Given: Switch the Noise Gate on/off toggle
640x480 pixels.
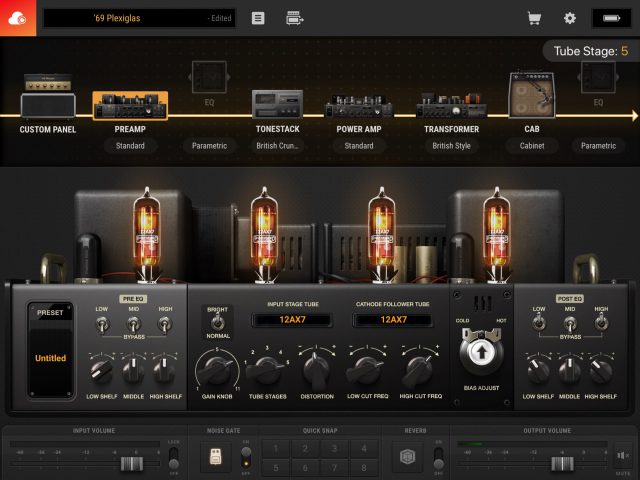Looking at the screenshot, I should point(246,457).
